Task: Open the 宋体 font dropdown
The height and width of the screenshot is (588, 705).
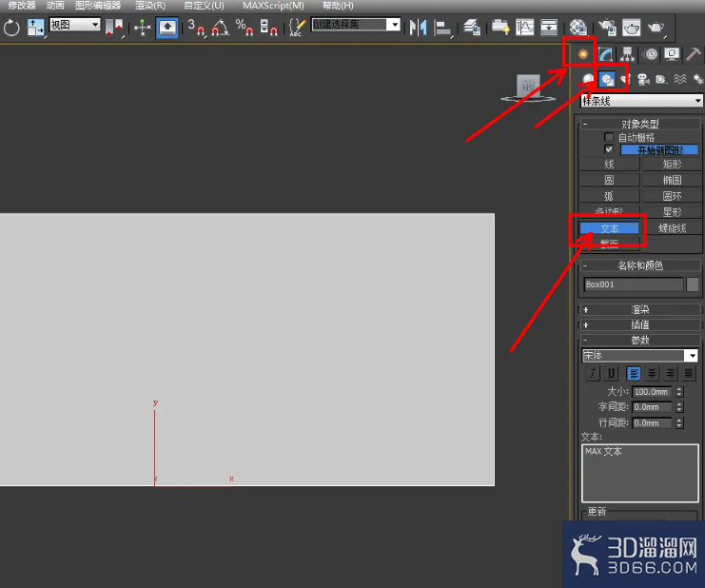Action: (639, 356)
